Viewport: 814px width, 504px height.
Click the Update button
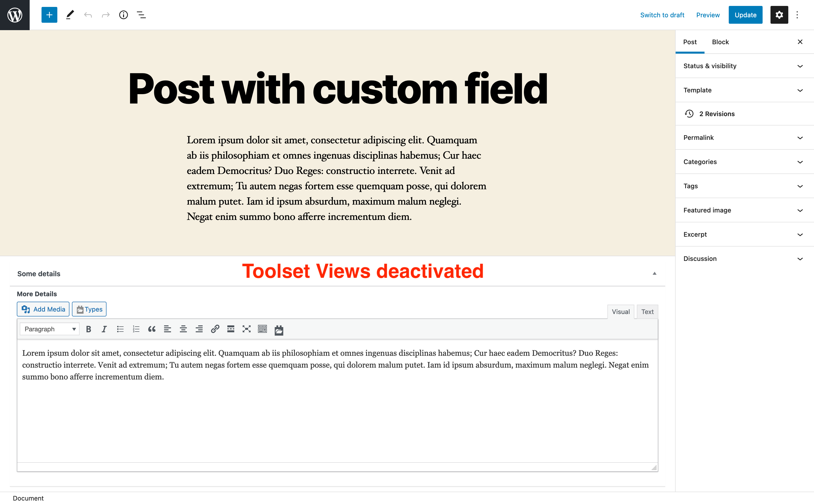[x=745, y=15]
